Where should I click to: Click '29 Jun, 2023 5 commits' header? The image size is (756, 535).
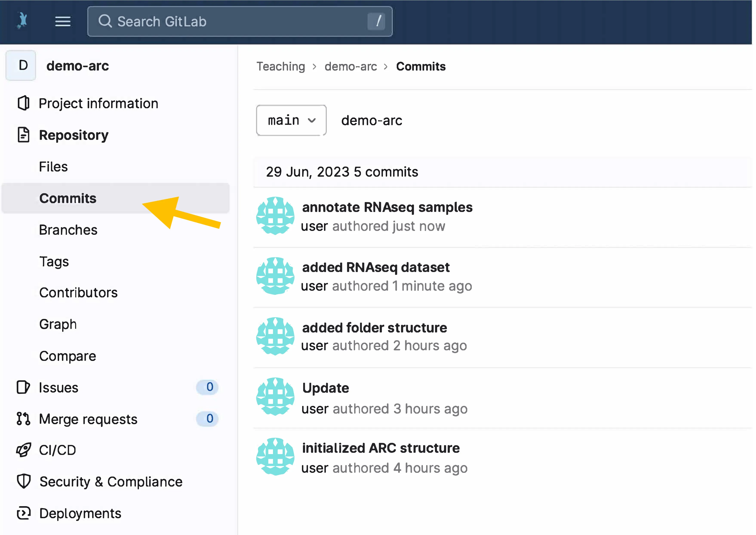click(x=342, y=172)
